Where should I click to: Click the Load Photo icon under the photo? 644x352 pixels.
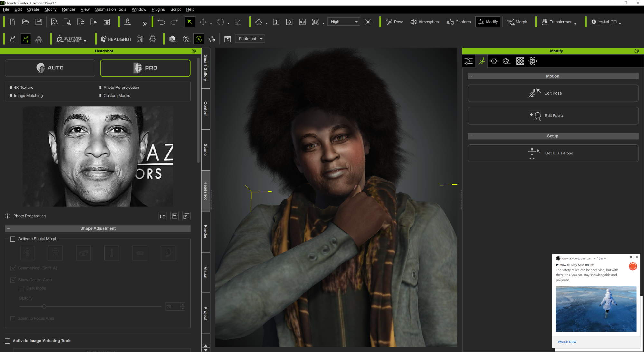tap(163, 216)
